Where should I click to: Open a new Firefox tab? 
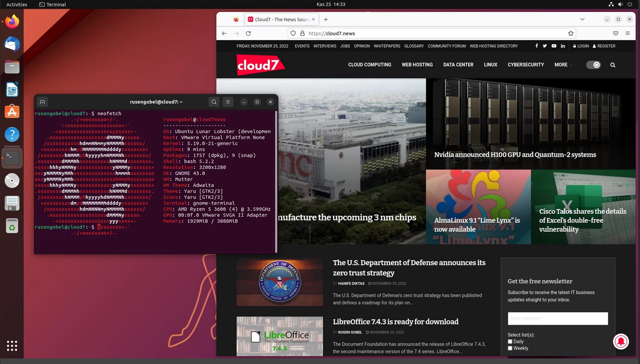tap(326, 19)
